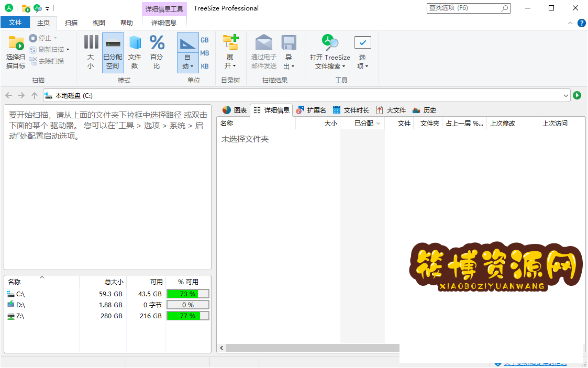This screenshot has width=588, height=368.
Task: Open the 选项 options button
Action: [x=362, y=52]
